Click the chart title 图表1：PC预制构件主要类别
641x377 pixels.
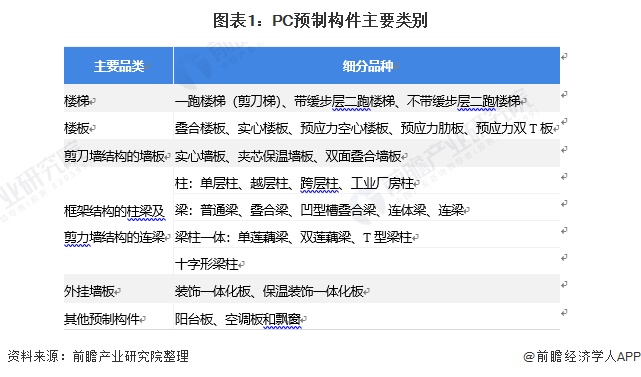[320, 20]
